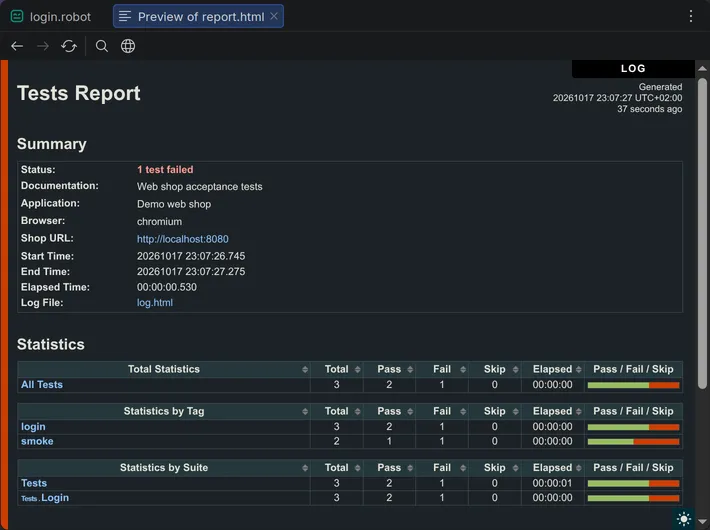Click the forward arrow navigation icon
This screenshot has width=710, height=530.
(x=43, y=46)
